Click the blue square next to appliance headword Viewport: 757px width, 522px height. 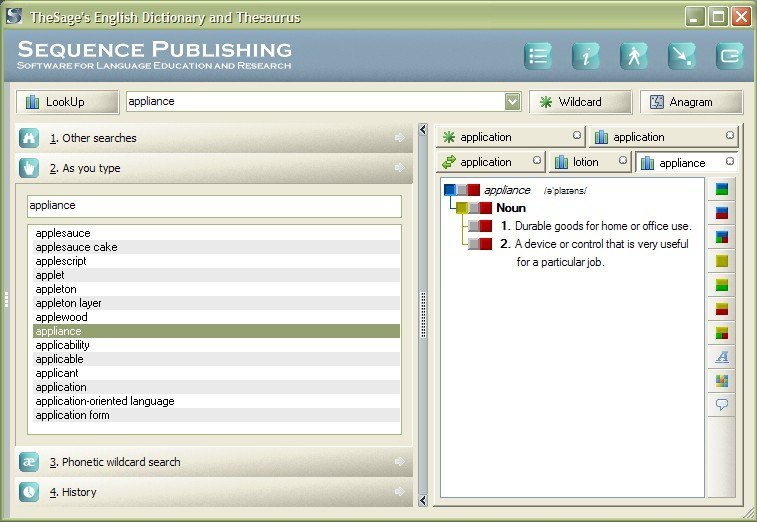point(449,190)
